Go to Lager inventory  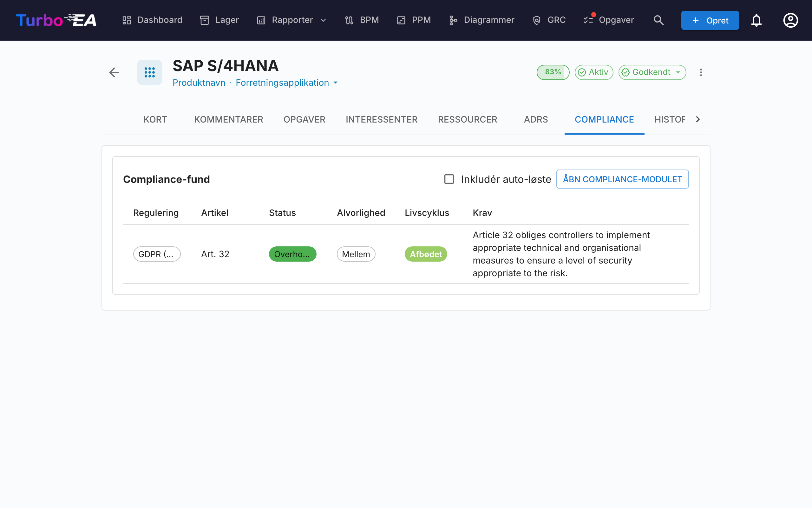pos(219,20)
